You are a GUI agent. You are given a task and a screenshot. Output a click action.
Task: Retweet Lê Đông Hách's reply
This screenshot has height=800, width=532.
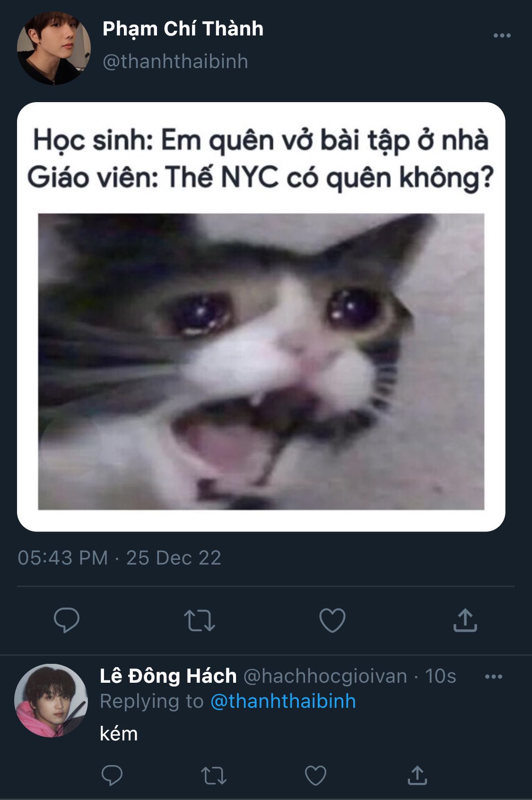pos(214,776)
